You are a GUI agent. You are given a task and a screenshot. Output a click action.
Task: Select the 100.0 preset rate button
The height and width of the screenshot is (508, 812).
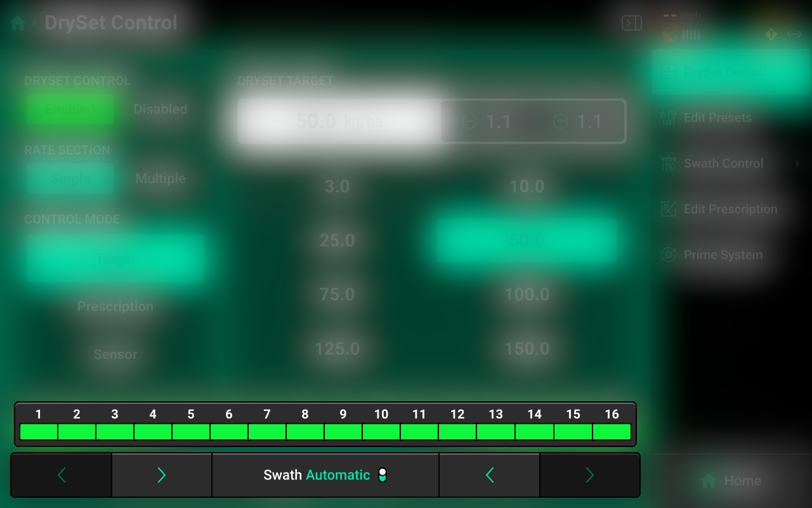(527, 295)
